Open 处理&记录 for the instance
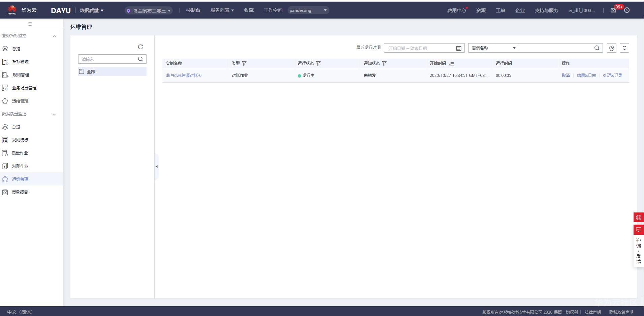 613,76
